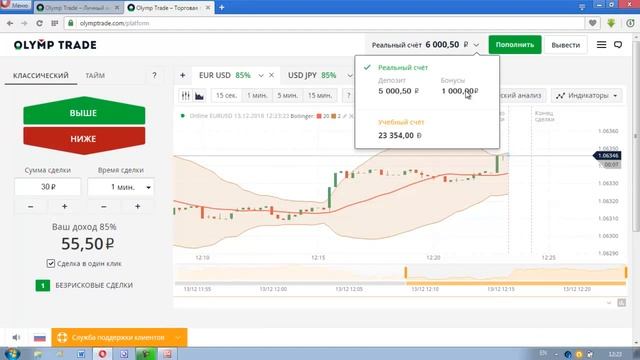Switch to КЛАССИЧЕСКИЙ trading mode tab
The width and height of the screenshot is (640, 360).
pyautogui.click(x=41, y=76)
